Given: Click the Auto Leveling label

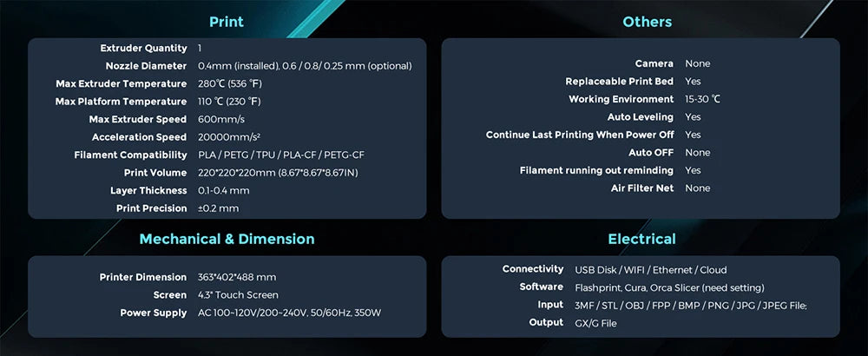Looking at the screenshot, I should (640, 117).
